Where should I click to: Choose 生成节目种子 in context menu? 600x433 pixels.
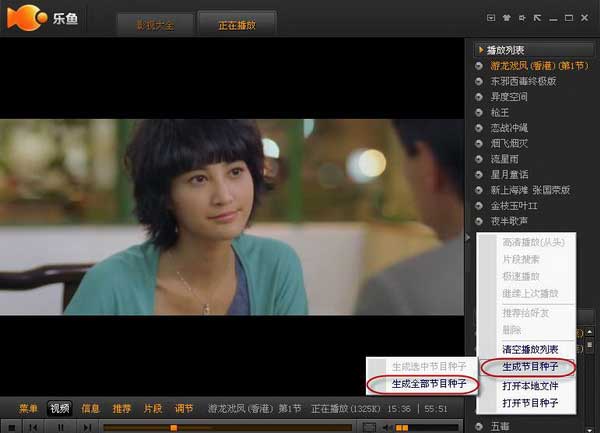pos(530,367)
